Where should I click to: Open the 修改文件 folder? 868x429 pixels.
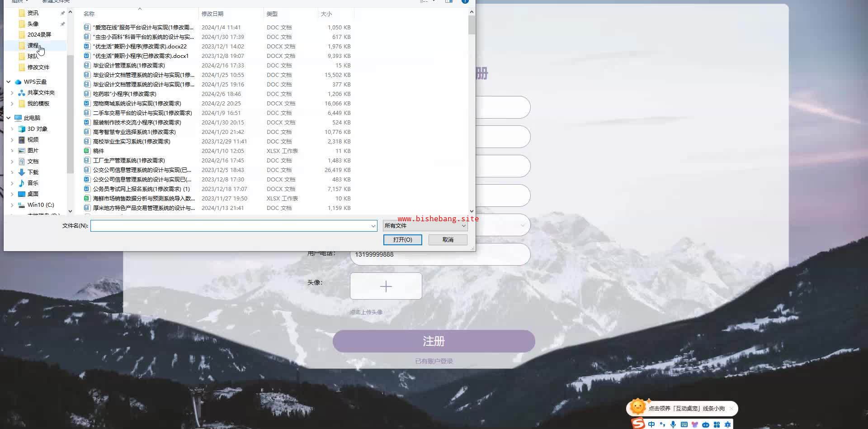pos(38,67)
